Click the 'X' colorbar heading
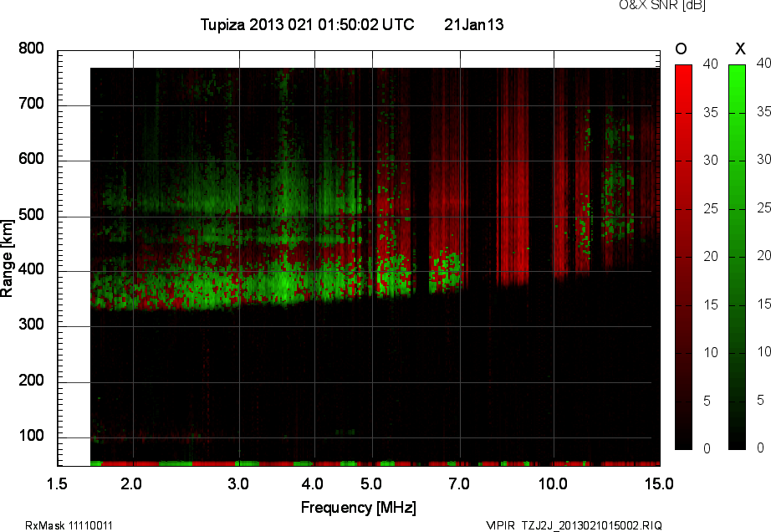The image size is (771, 532). coord(740,49)
